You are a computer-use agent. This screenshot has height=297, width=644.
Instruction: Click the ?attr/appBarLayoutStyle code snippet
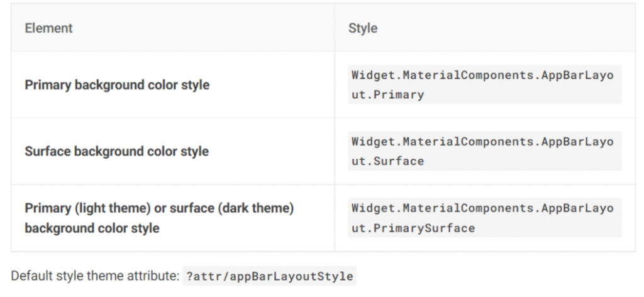click(x=269, y=276)
